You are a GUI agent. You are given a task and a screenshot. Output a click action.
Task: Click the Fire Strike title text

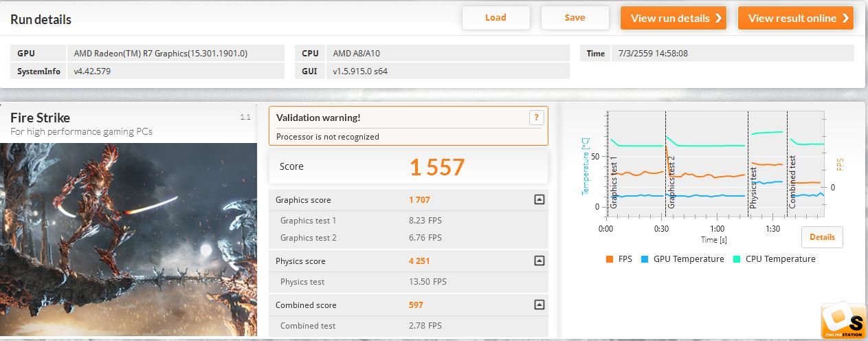point(40,118)
